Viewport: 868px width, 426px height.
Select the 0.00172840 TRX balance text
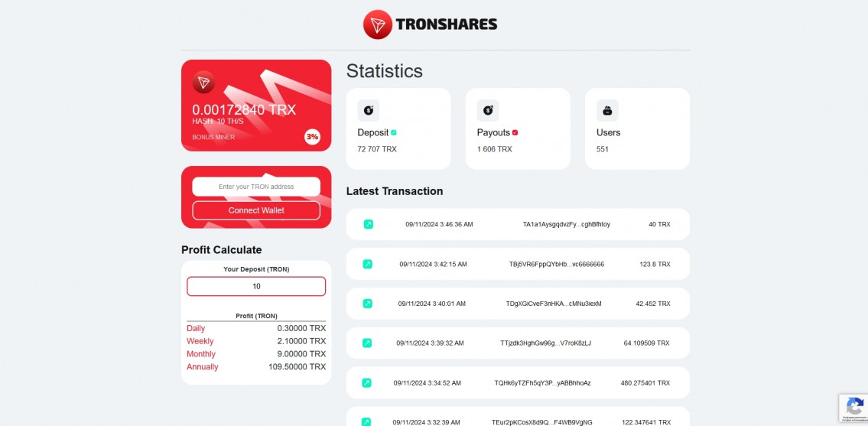pyautogui.click(x=244, y=109)
